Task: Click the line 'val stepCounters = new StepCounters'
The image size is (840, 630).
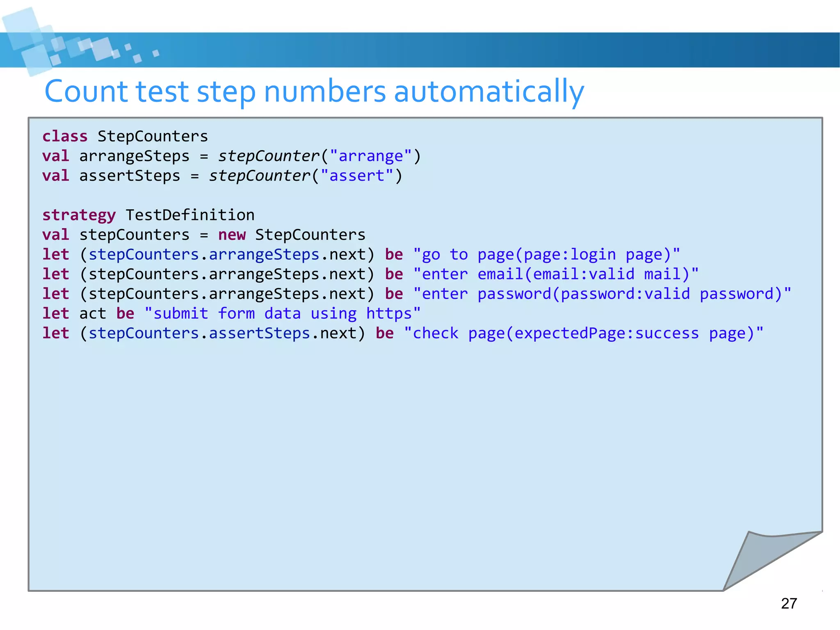Action: (x=204, y=235)
